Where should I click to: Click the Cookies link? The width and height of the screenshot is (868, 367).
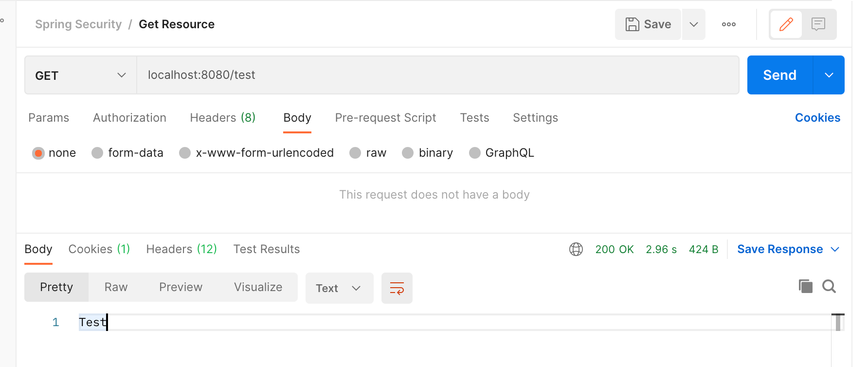tap(817, 118)
